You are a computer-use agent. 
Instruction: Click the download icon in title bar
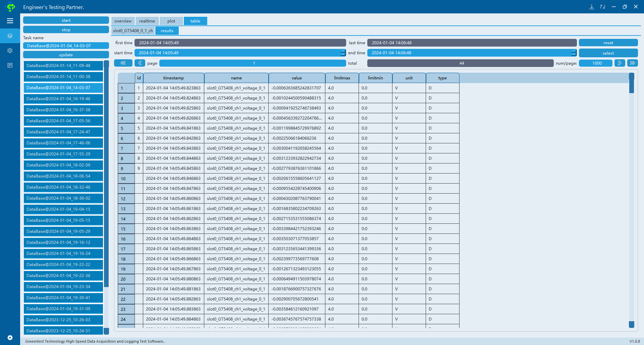[592, 7]
